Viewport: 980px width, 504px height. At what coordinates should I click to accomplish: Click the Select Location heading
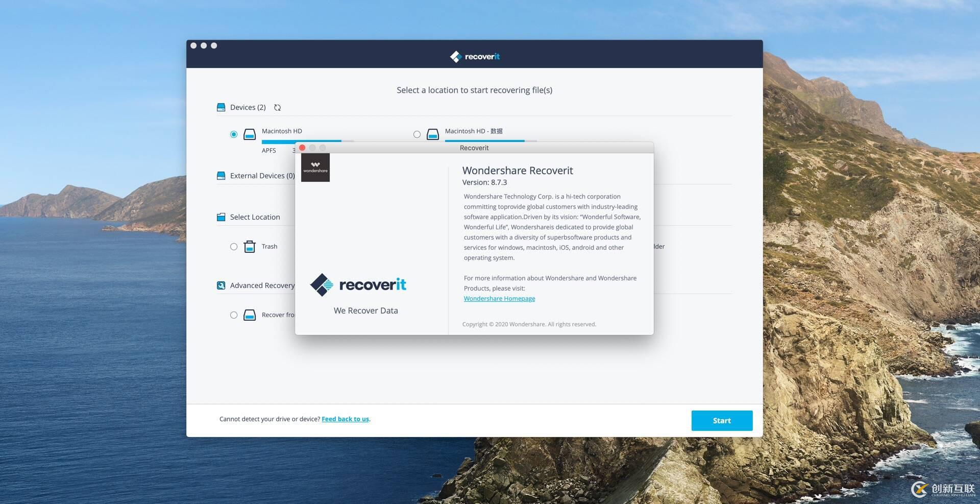click(255, 217)
